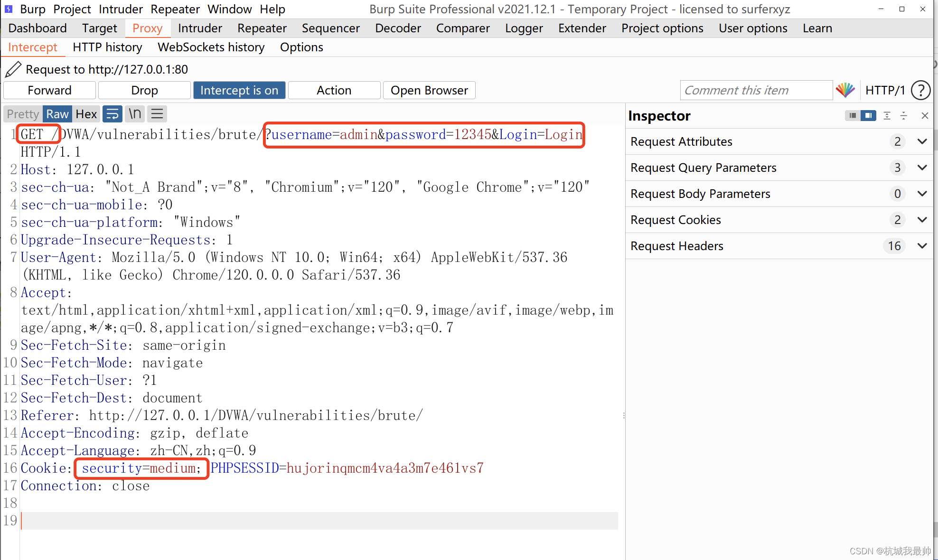938x560 pixels.
Task: Click Sec-Fetch-Dest: document header line
Action: point(112,398)
